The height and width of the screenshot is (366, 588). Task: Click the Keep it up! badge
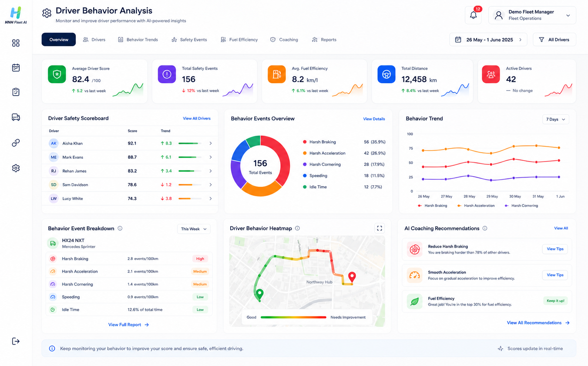coord(555,301)
